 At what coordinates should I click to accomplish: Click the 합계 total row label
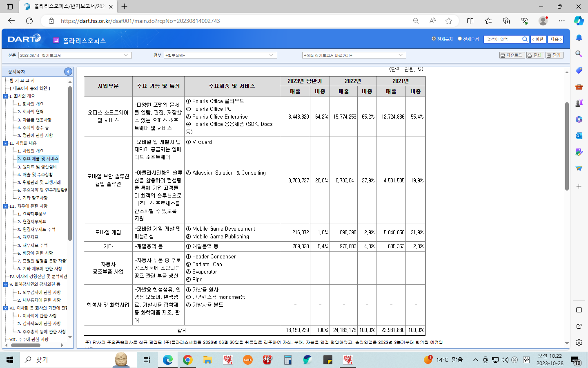[x=182, y=330]
